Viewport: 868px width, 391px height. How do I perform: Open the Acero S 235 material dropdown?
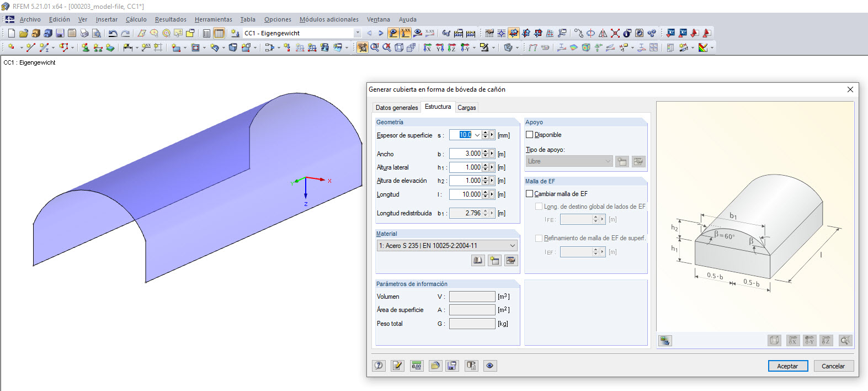pos(512,246)
